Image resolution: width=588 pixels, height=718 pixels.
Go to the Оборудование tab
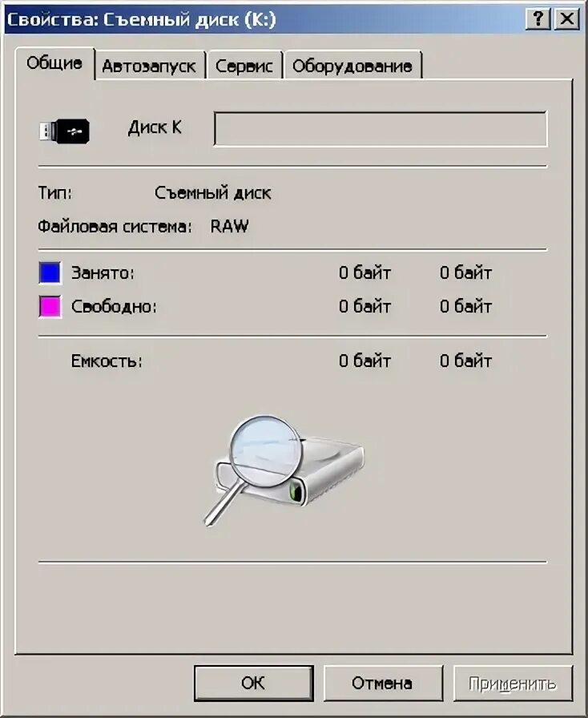352,66
